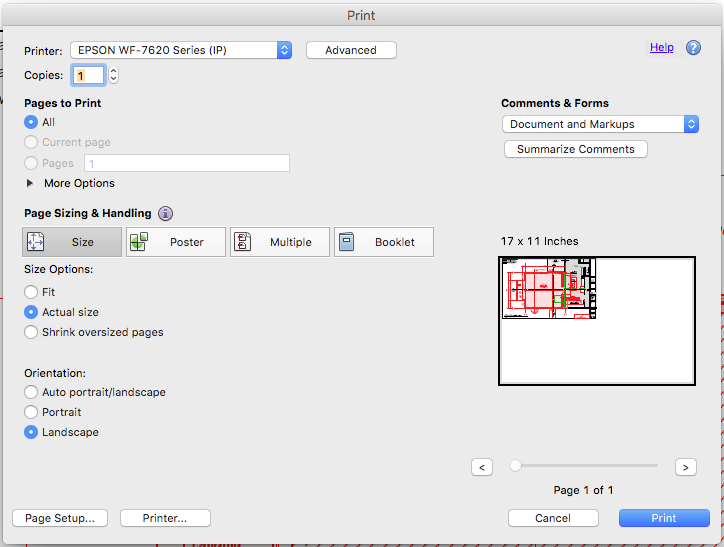
Task: Click the blue Help question mark icon
Action: [693, 48]
